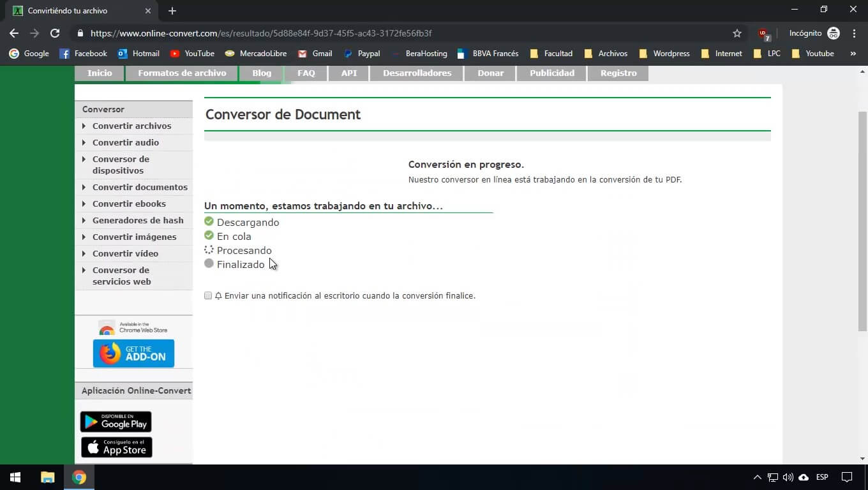Click the padlock site info icon
The height and width of the screenshot is (490, 868).
(x=80, y=33)
